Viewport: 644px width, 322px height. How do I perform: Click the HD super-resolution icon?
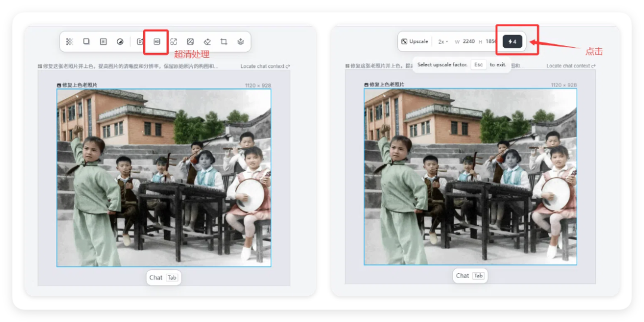(157, 42)
